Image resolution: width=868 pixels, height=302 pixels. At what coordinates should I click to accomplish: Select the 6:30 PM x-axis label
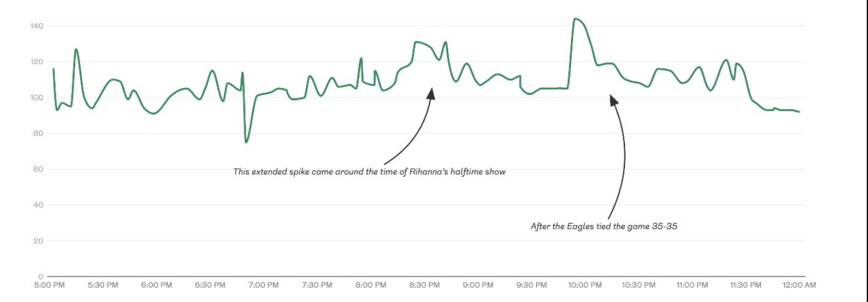click(x=211, y=285)
